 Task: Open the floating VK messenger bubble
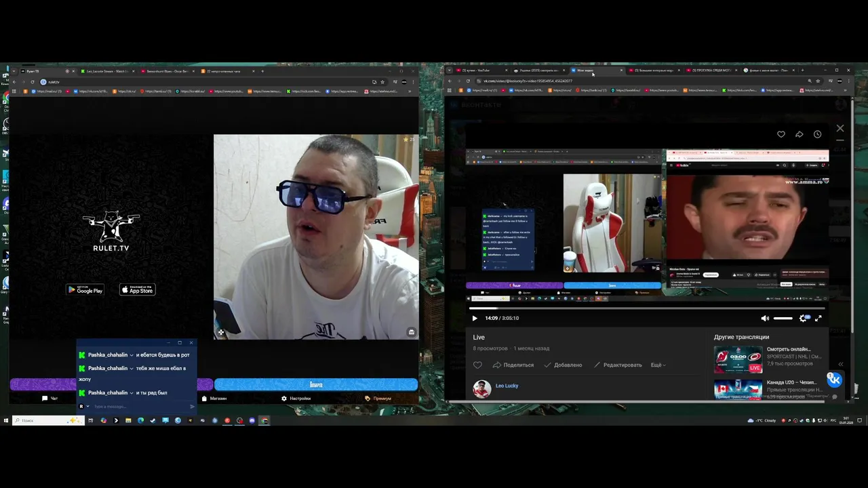835,380
